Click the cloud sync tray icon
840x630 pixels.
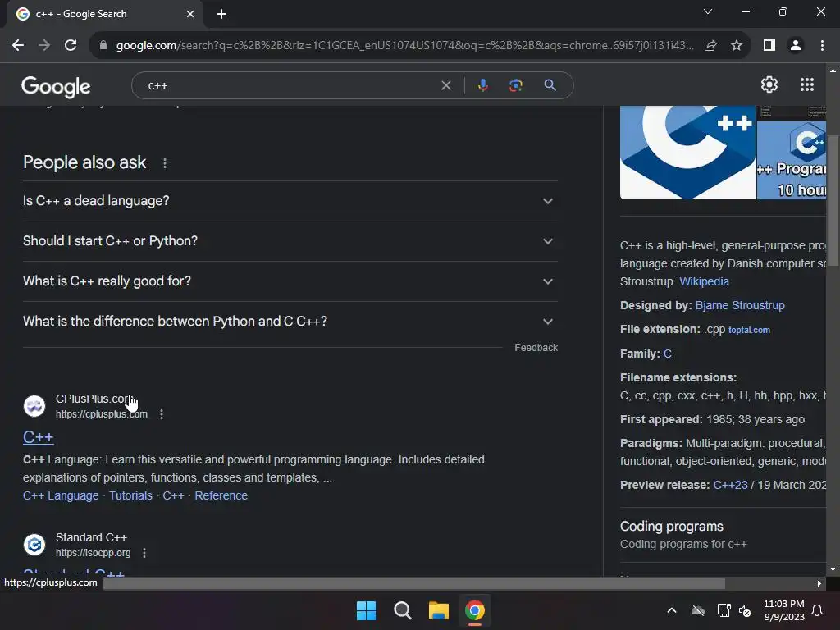tap(697, 610)
